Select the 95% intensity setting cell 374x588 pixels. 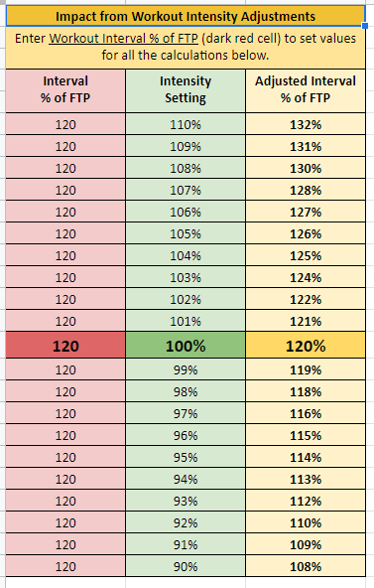pos(186,457)
